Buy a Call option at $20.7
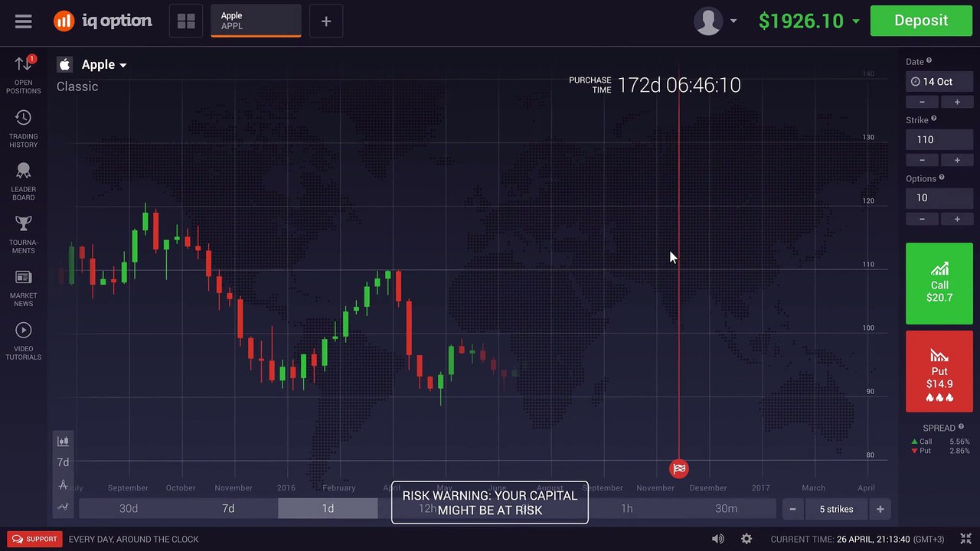 tap(939, 284)
